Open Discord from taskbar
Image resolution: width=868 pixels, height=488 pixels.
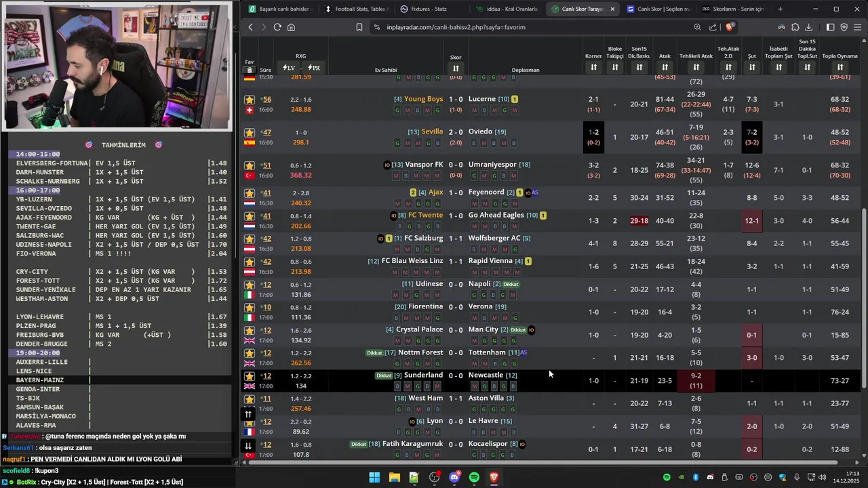(x=454, y=477)
